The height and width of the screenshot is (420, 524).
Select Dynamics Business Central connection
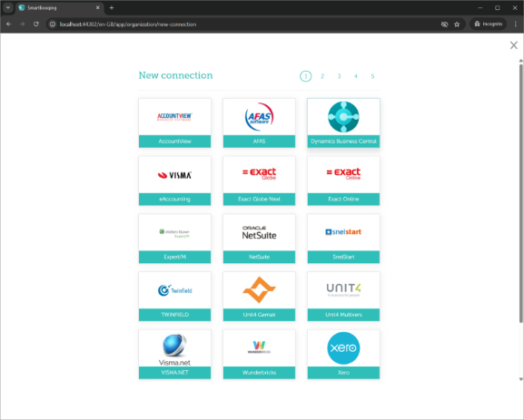(x=343, y=122)
